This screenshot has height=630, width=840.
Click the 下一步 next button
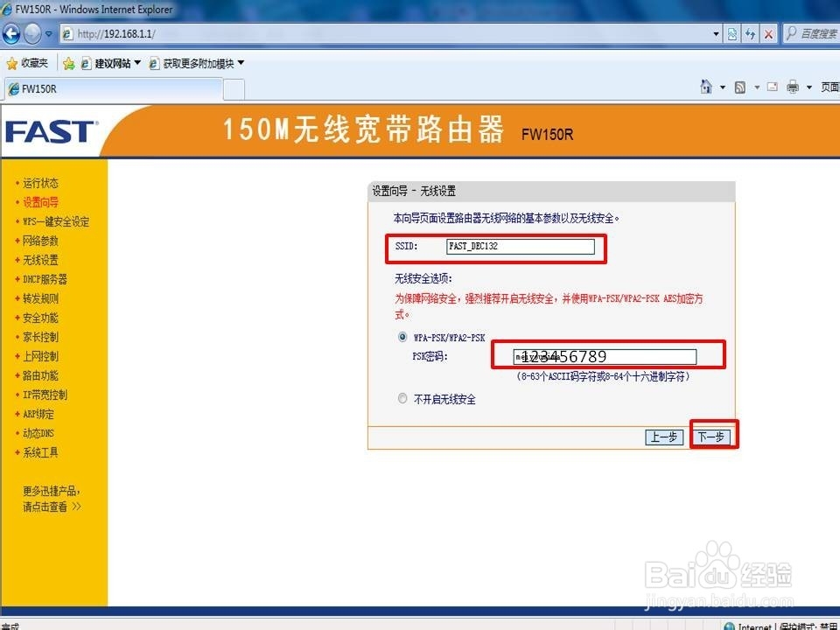click(x=710, y=437)
